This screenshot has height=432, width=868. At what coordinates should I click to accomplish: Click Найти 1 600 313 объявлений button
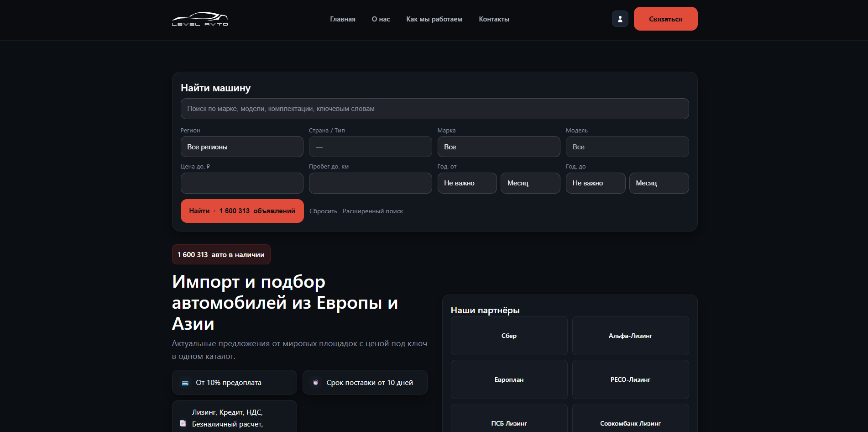point(242,211)
